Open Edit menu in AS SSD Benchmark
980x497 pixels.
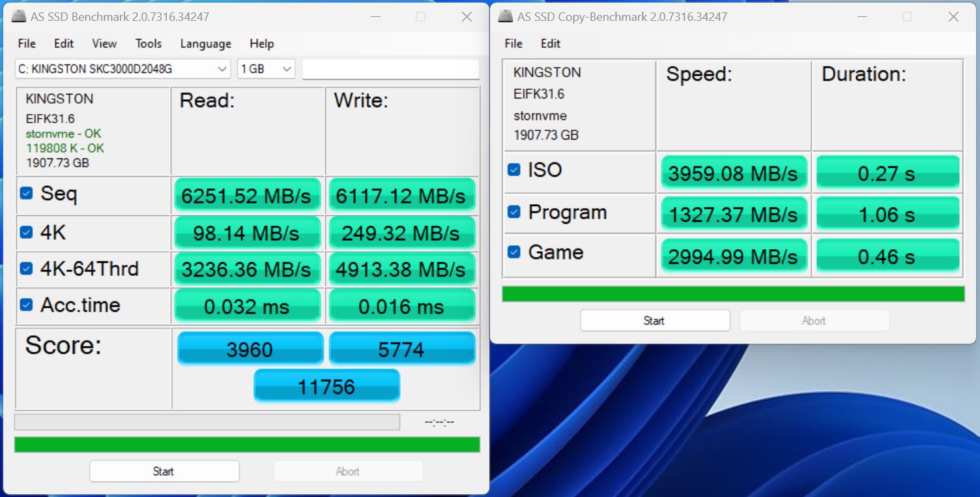pos(64,44)
